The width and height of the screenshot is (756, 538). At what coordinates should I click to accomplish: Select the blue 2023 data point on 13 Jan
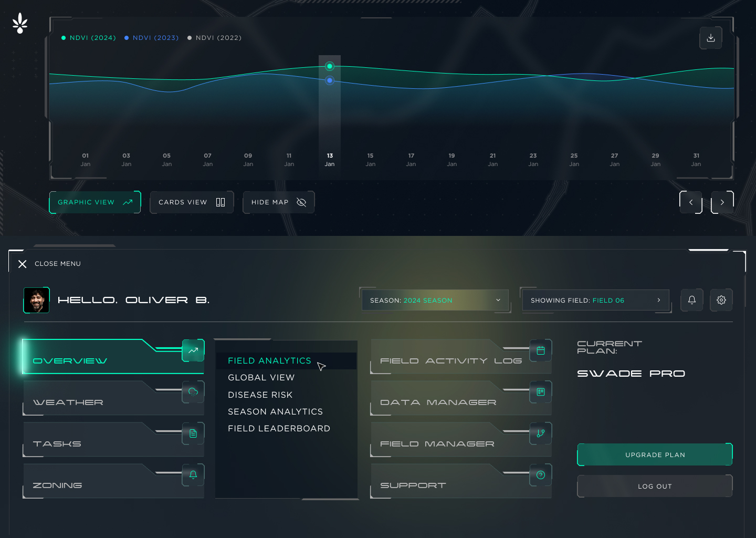point(330,80)
